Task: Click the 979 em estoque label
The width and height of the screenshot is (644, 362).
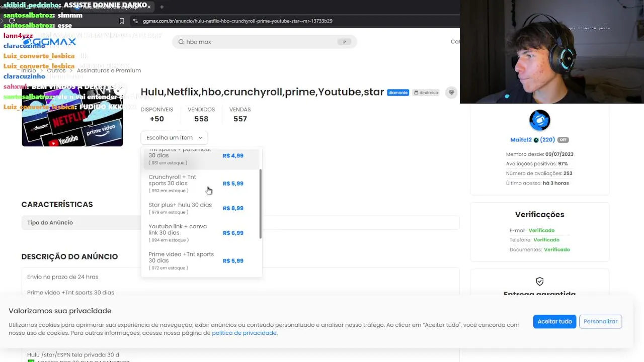Action: tap(169, 212)
